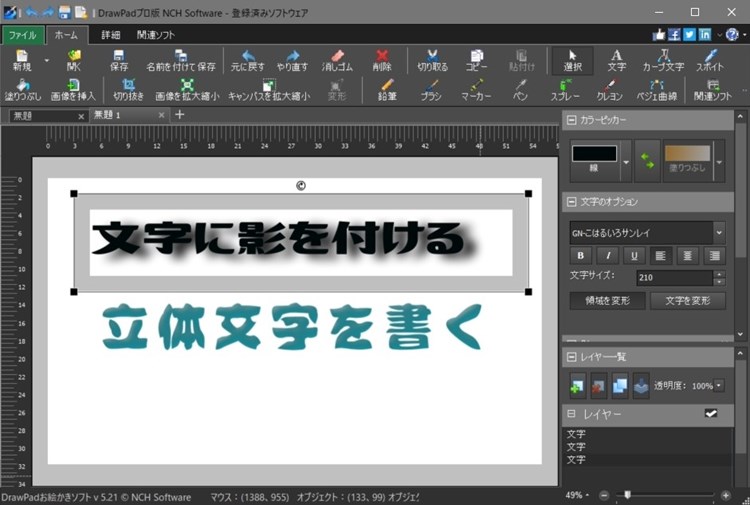Image resolution: width=750 pixels, height=505 pixels.
Task: Align text left
Action: 661,256
